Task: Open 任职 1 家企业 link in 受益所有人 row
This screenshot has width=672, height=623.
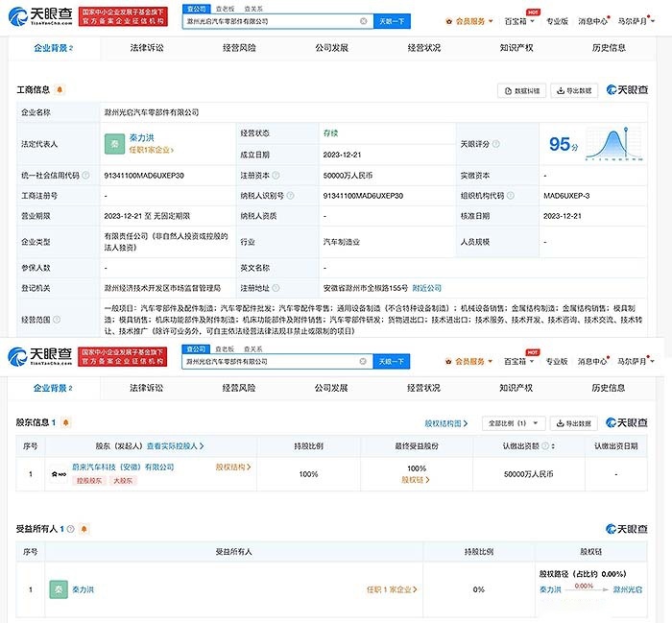Action: point(392,589)
